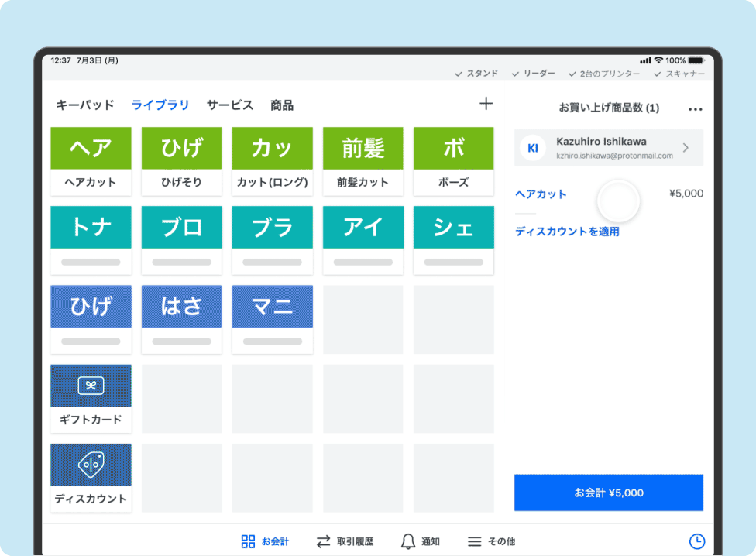Open the ヘアカット cart line item
The width and height of the screenshot is (756, 556).
541,195
